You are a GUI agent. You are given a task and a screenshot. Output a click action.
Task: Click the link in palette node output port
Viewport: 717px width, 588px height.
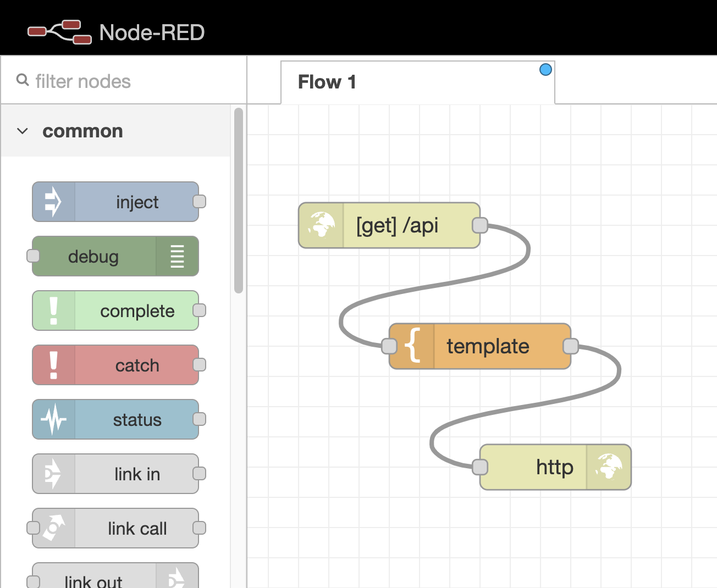pos(200,474)
